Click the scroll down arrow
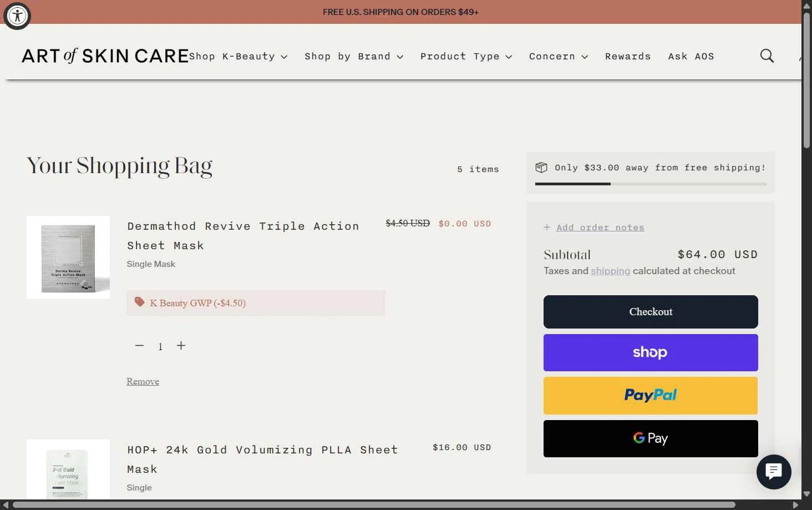Image resolution: width=812 pixels, height=510 pixels. tap(806, 494)
